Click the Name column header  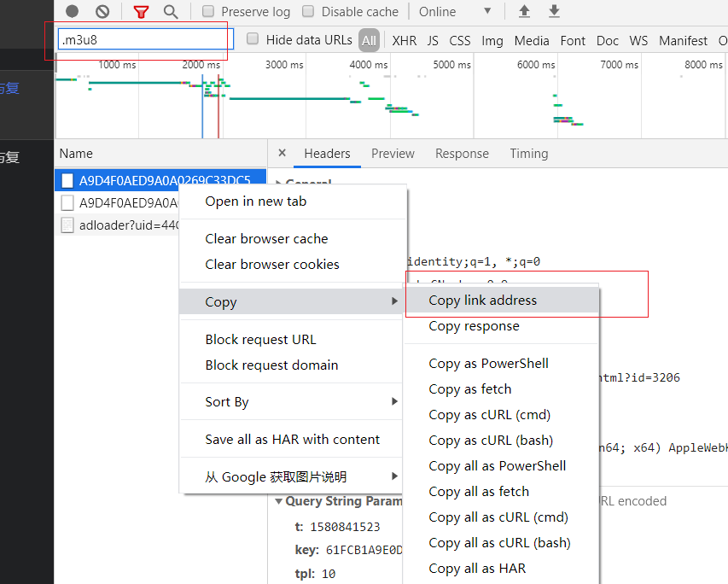pos(160,154)
